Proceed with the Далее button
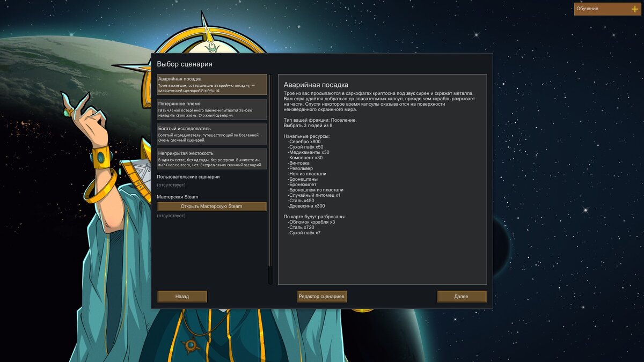Screen dimensions: 644x362 [462, 297]
